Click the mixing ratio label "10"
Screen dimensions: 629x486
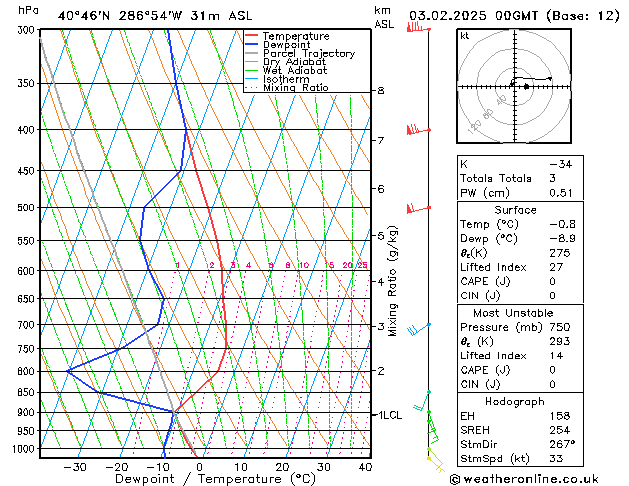point(304,265)
